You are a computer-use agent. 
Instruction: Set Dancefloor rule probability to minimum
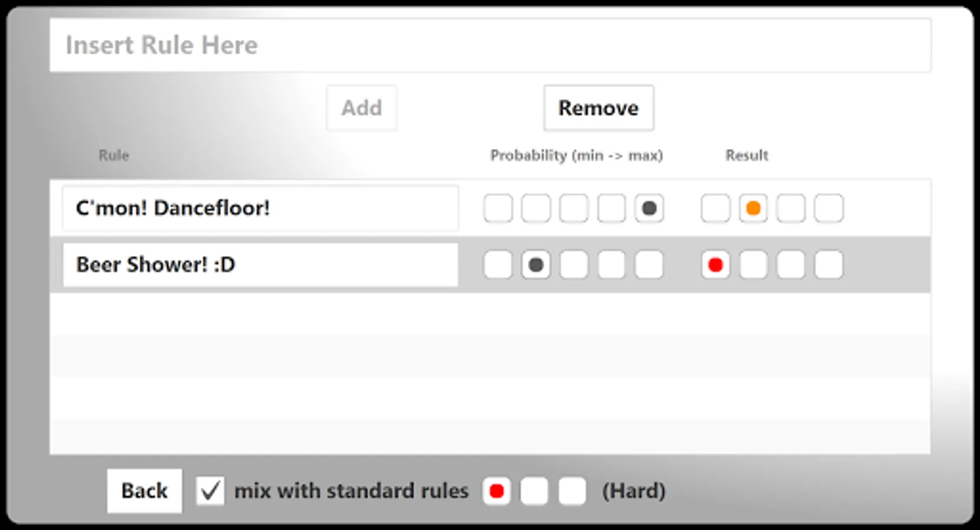pyautogui.click(x=498, y=208)
